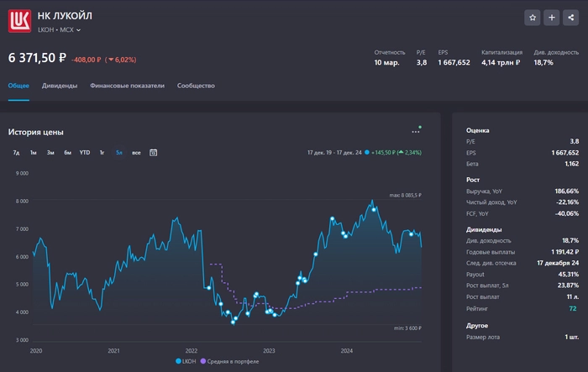The image size is (588, 372).
Task: Open the calendar date range picker
Action: click(153, 153)
